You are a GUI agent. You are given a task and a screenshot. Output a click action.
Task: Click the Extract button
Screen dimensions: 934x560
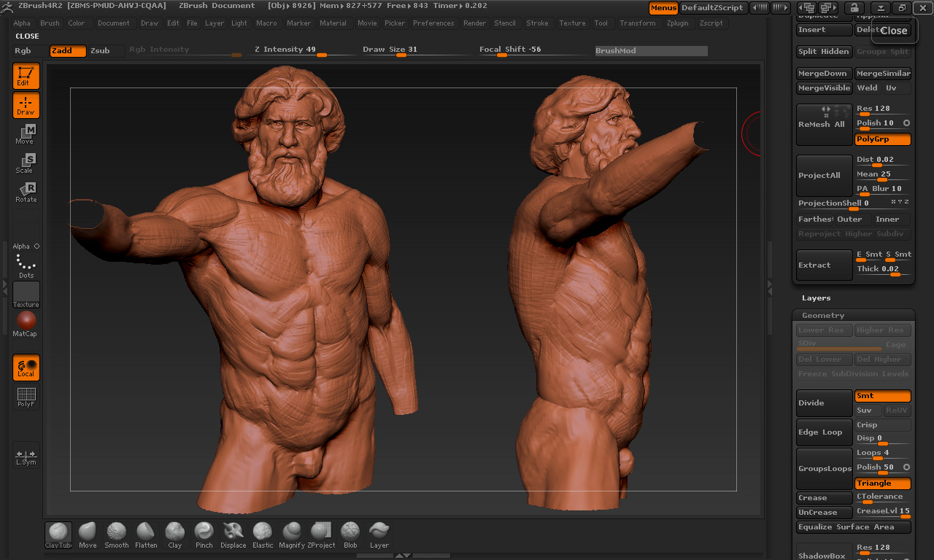pos(824,265)
